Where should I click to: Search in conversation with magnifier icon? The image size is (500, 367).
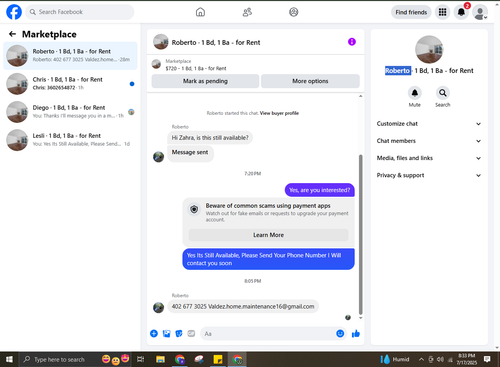pyautogui.click(x=443, y=93)
